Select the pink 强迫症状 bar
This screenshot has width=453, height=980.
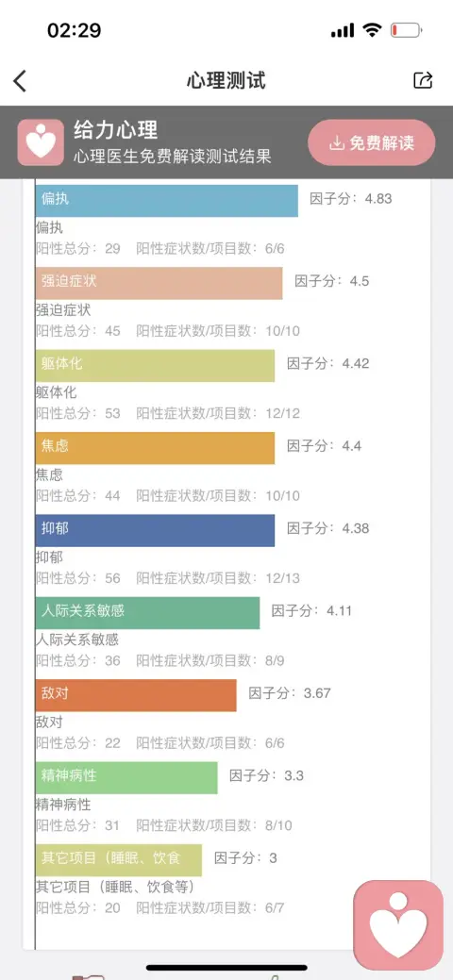pos(159,283)
